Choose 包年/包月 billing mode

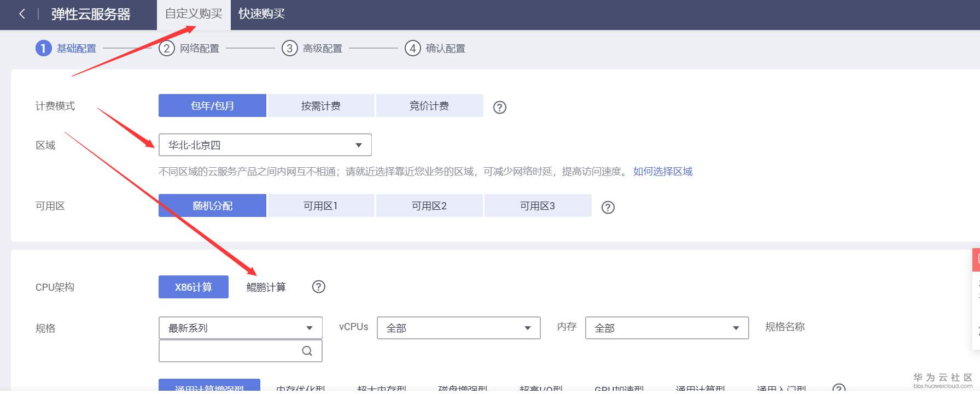[212, 105]
